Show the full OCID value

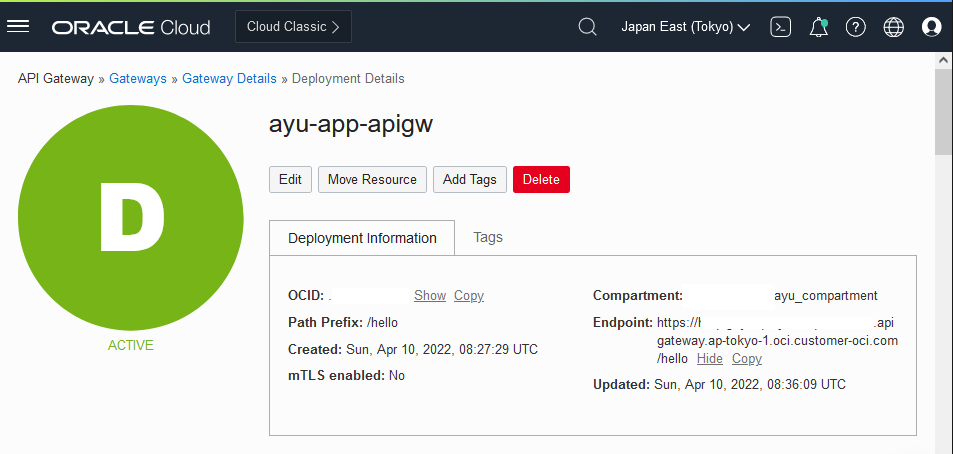[430, 295]
